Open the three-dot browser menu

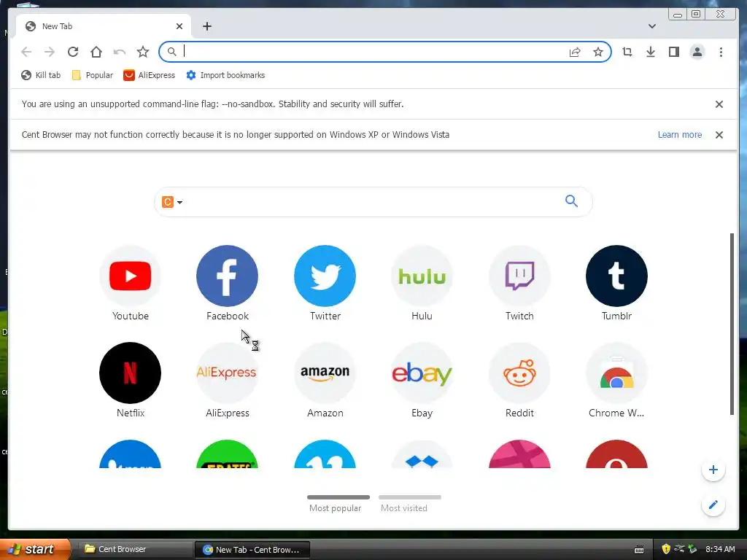coord(721,52)
